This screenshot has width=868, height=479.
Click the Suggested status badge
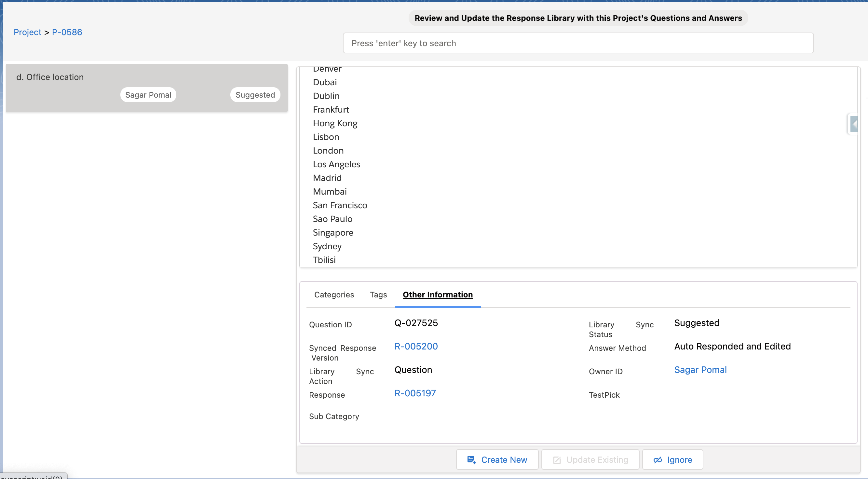point(255,95)
